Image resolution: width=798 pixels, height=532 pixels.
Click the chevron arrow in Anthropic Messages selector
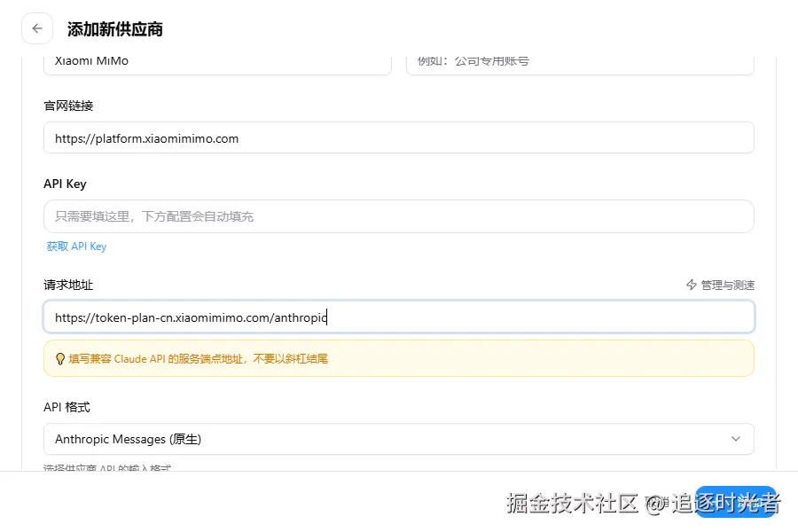coord(735,439)
